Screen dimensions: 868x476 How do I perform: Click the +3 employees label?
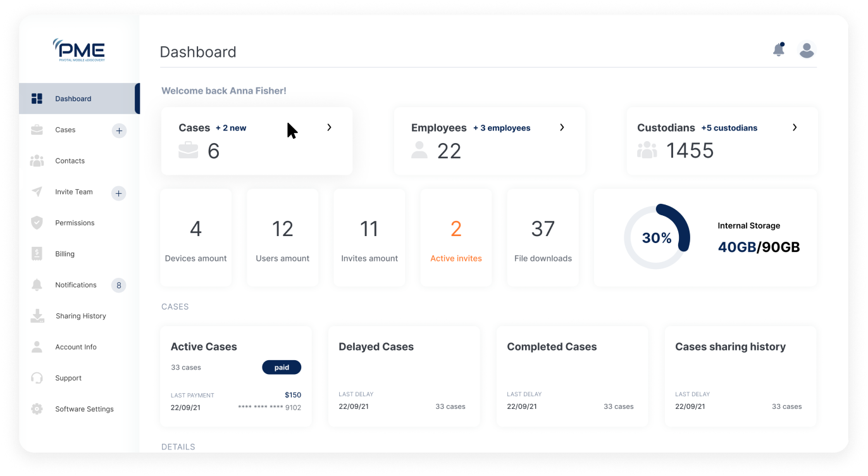[502, 128]
